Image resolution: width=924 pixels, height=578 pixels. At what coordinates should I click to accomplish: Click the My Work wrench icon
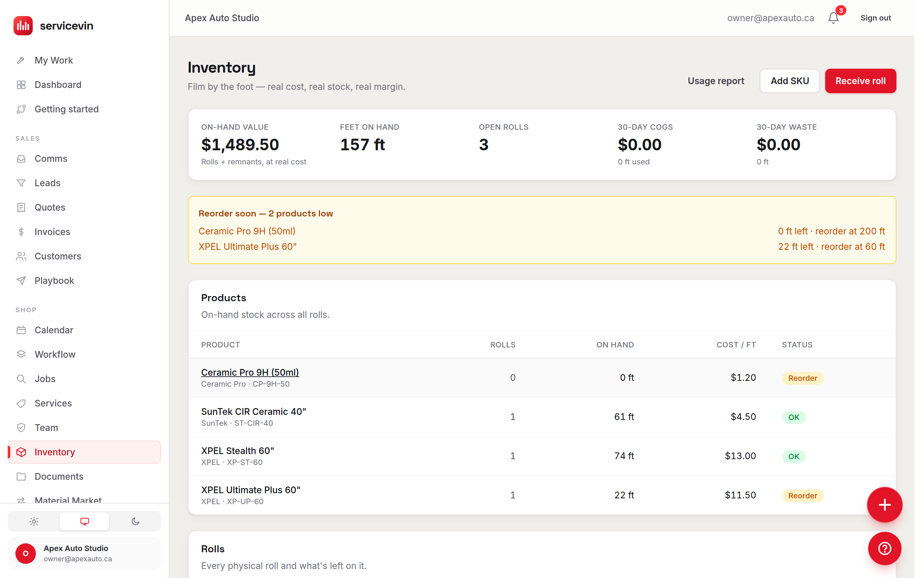[x=21, y=60]
